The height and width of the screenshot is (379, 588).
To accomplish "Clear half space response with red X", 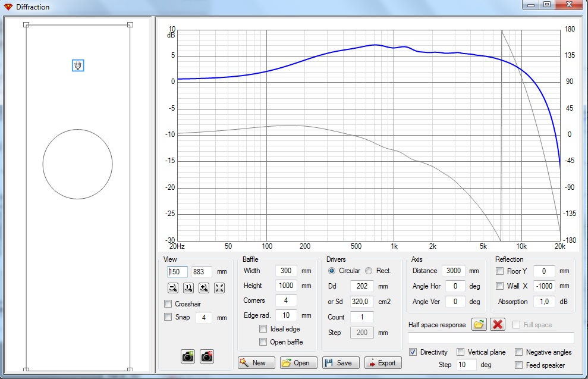I will (x=498, y=325).
